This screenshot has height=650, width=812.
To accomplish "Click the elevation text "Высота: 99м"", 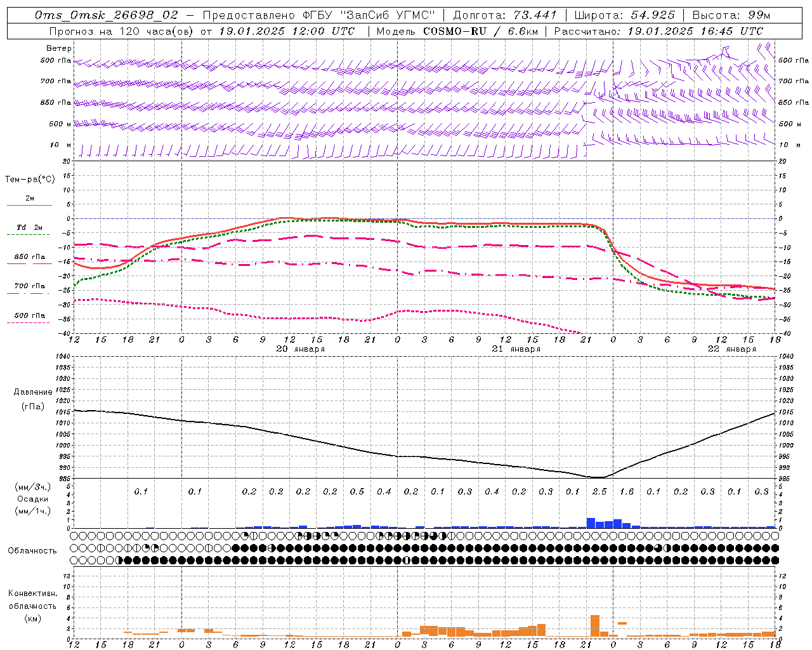I will [x=731, y=15].
